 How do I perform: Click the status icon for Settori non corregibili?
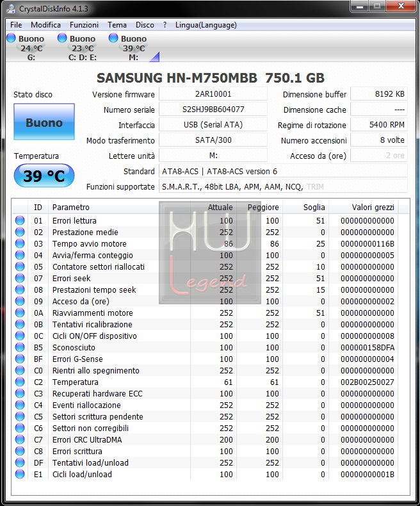(20, 428)
